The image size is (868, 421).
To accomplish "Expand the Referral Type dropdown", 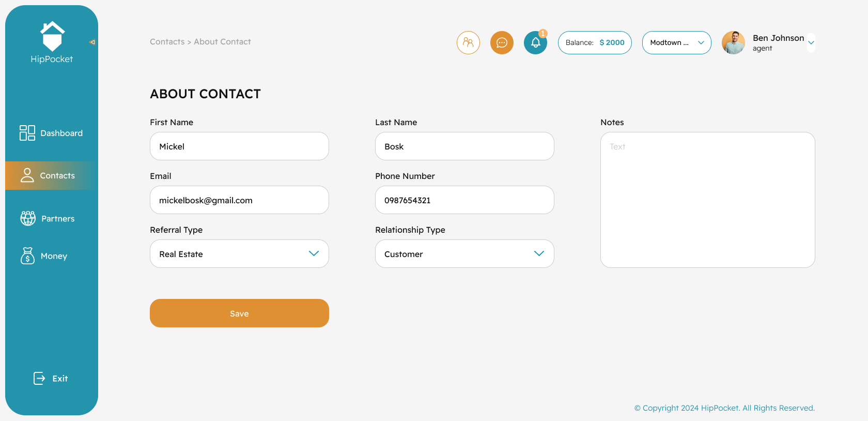I will [x=239, y=253].
